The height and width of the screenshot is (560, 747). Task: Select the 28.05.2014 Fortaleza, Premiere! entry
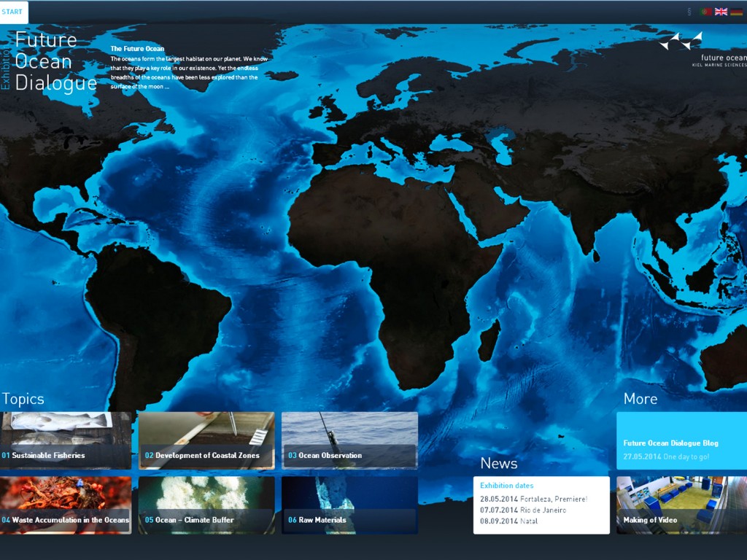(x=533, y=499)
